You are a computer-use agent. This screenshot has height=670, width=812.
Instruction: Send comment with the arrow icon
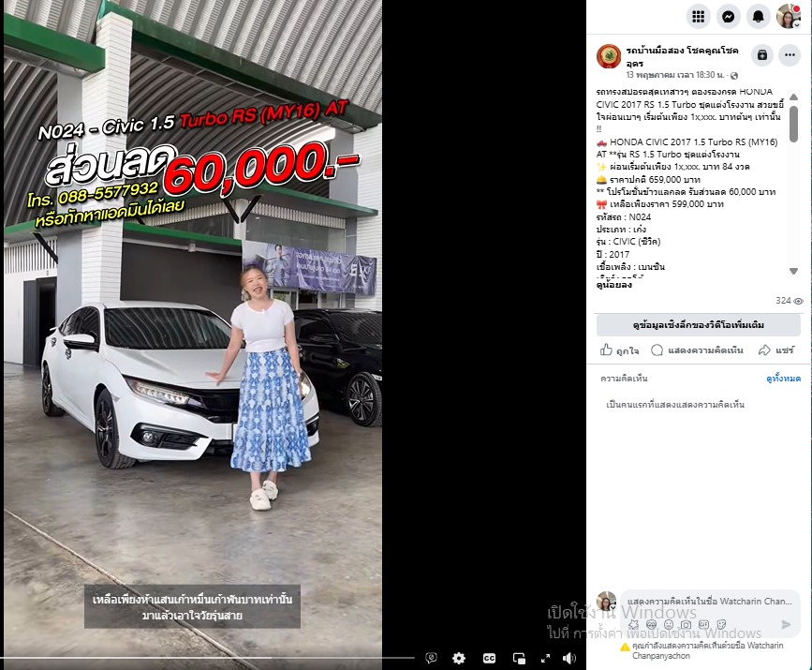[x=786, y=624]
